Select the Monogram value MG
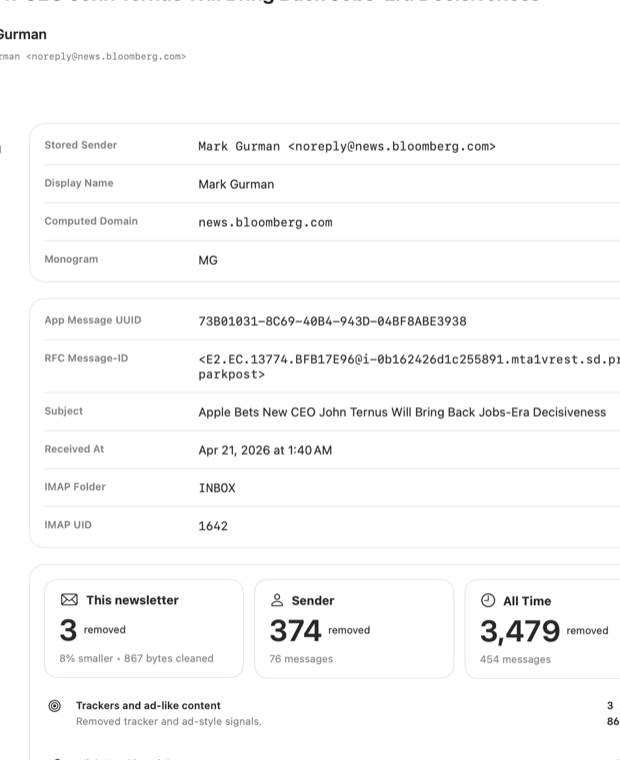This screenshot has width=620, height=760. [x=208, y=260]
